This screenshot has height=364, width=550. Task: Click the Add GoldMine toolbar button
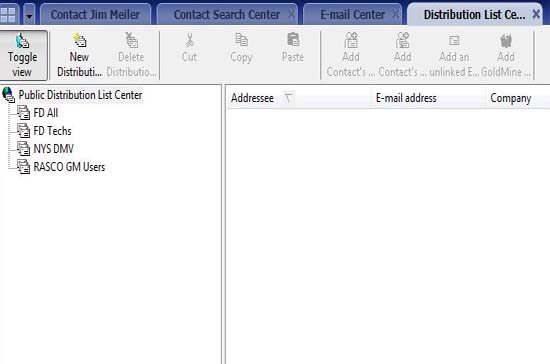[x=506, y=55]
